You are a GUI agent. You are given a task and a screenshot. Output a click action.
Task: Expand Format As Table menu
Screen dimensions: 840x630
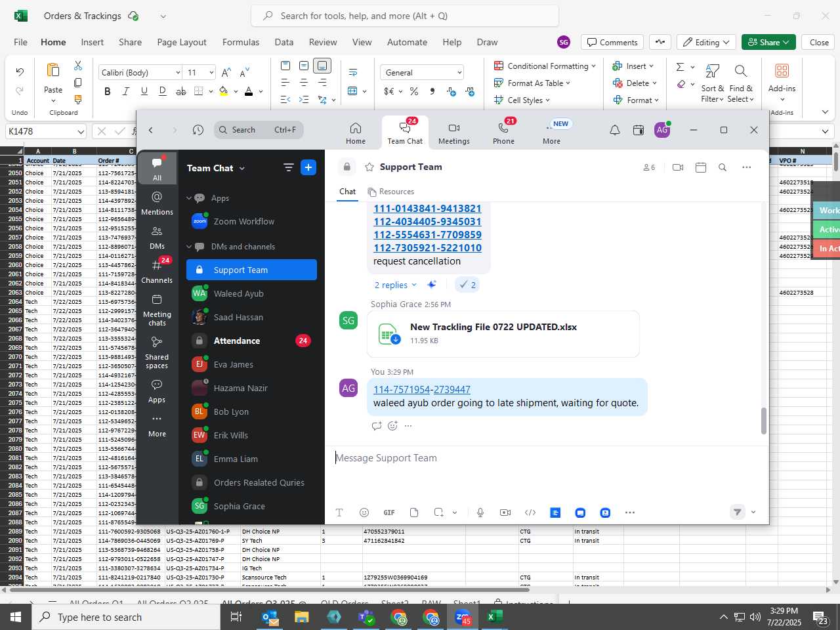coord(532,83)
